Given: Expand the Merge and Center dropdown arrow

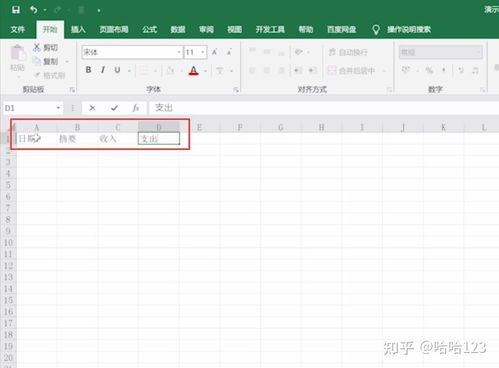Looking at the screenshot, I should 384,71.
